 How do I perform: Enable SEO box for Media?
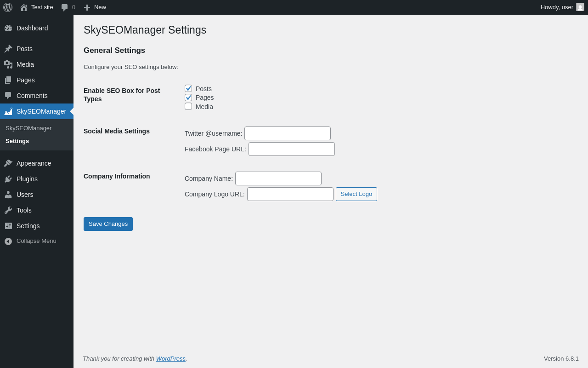coord(188,106)
